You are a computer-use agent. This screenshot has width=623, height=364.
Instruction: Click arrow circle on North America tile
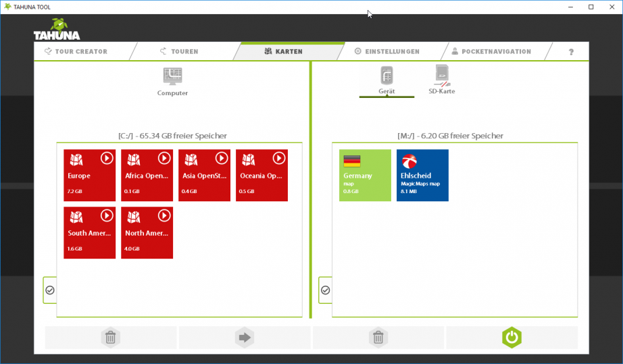[x=164, y=215]
